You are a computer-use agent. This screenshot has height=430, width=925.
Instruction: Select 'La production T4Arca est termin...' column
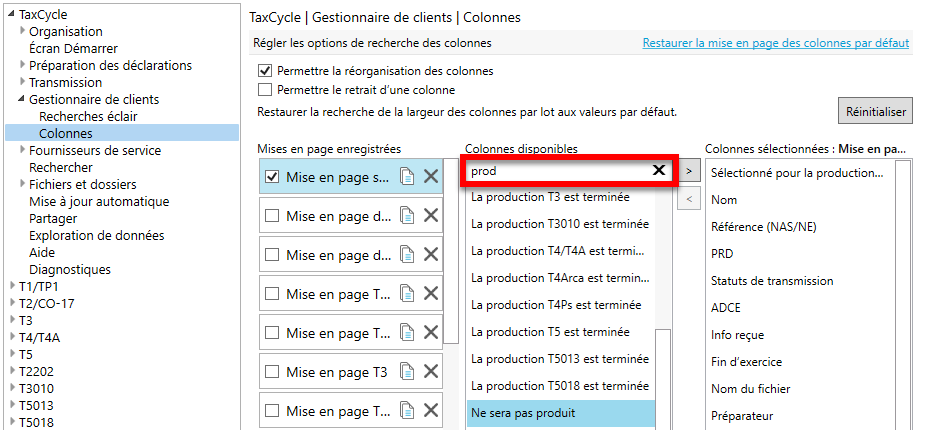560,278
